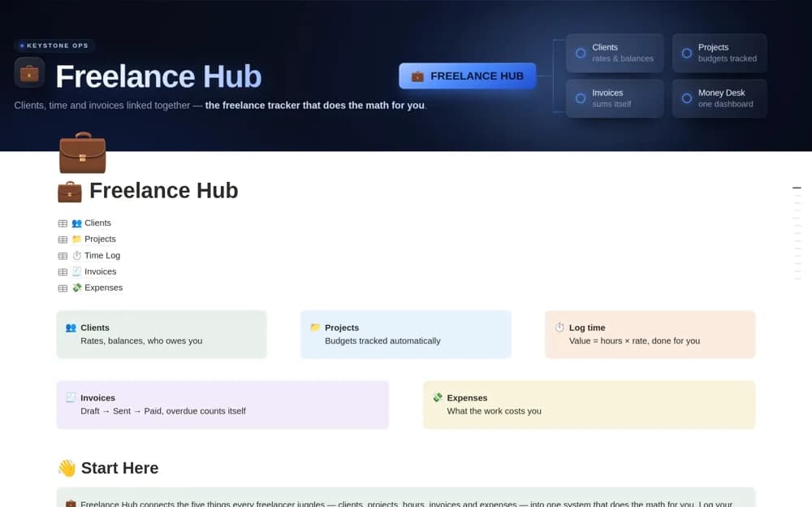Click the waving hand emoji in Start Here
Viewport: 812px width, 507px height.
(67, 468)
